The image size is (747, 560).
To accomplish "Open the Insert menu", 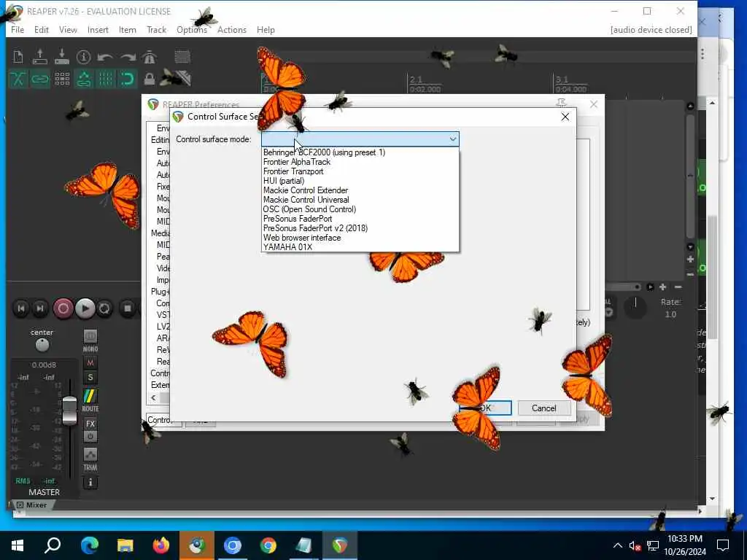I will click(x=98, y=29).
